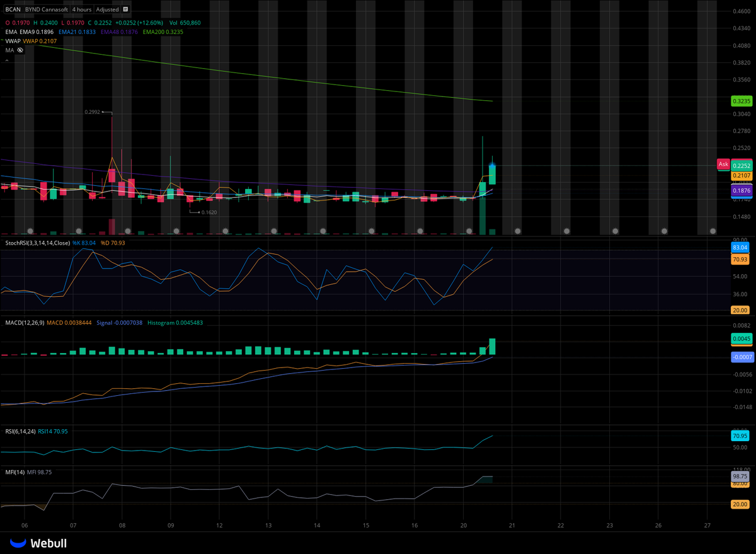Click the event dot above date 27
The width and height of the screenshot is (756, 554).
click(713, 231)
